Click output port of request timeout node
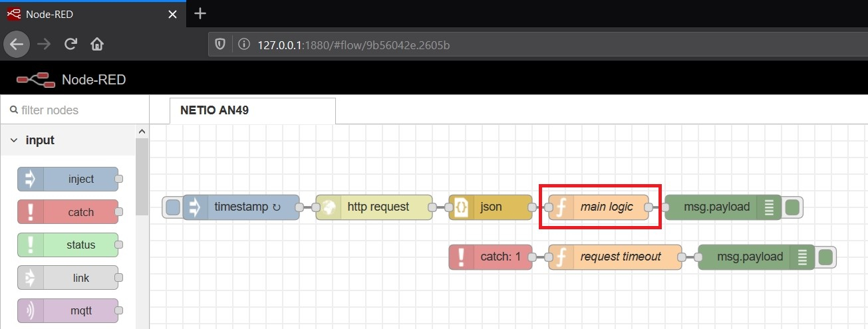 click(x=682, y=257)
